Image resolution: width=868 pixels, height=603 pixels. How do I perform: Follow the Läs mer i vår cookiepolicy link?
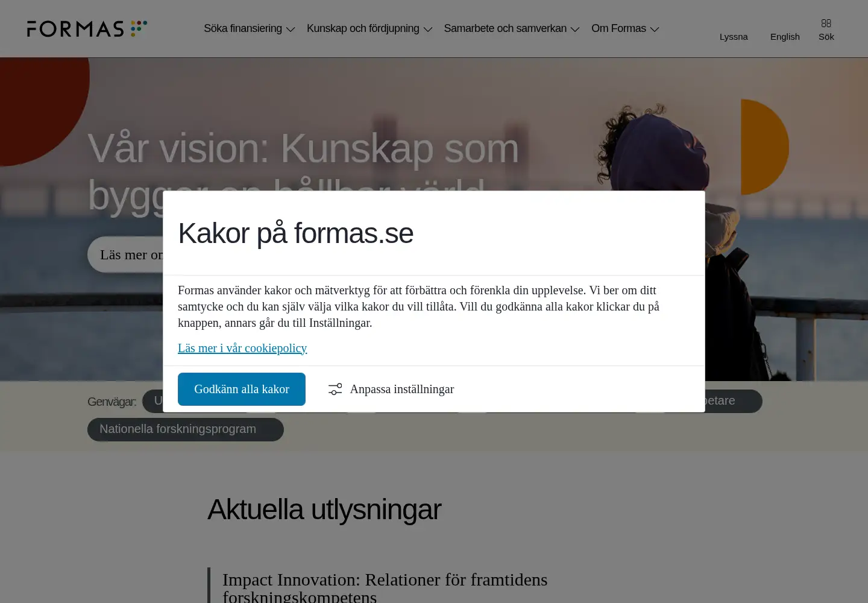[x=242, y=348]
